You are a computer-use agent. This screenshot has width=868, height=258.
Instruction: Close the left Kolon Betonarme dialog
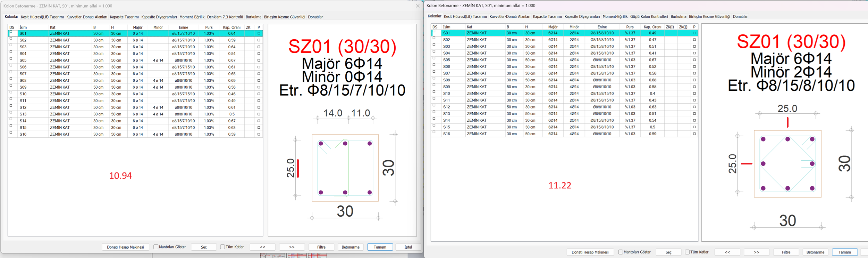[418, 6]
